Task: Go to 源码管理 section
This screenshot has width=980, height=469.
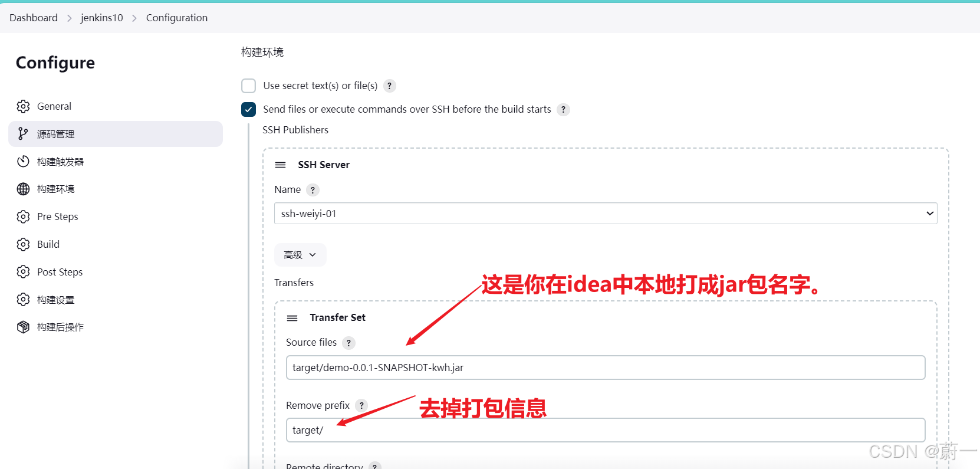Action: (116, 134)
